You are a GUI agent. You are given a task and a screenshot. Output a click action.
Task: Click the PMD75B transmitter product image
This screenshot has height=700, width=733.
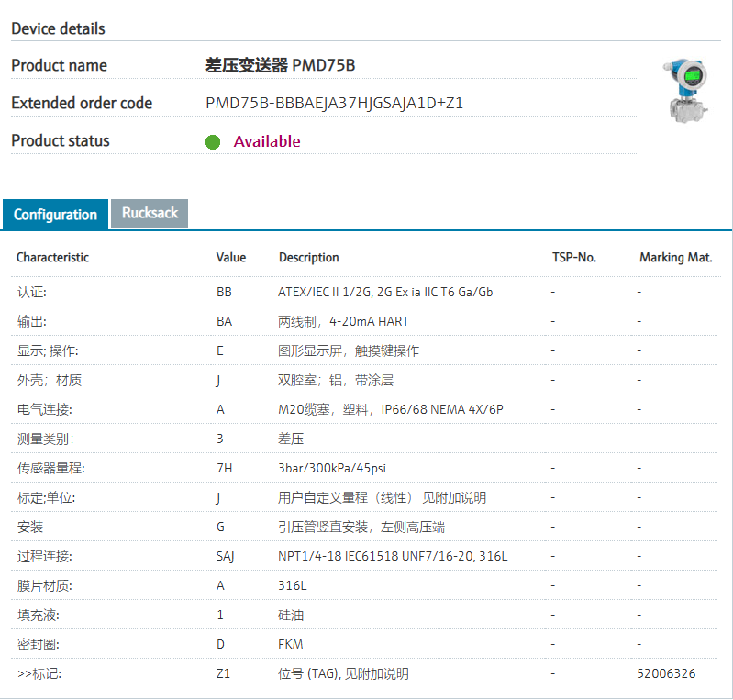pyautogui.click(x=686, y=90)
